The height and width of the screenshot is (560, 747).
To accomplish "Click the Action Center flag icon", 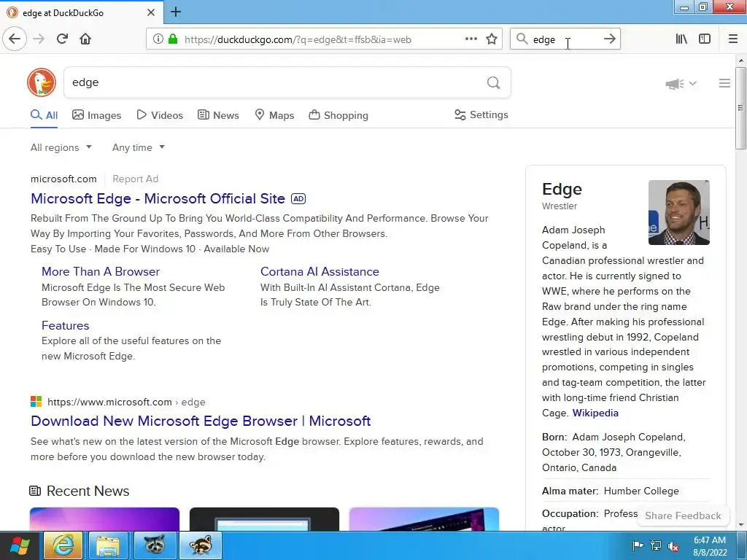I will pos(638,545).
